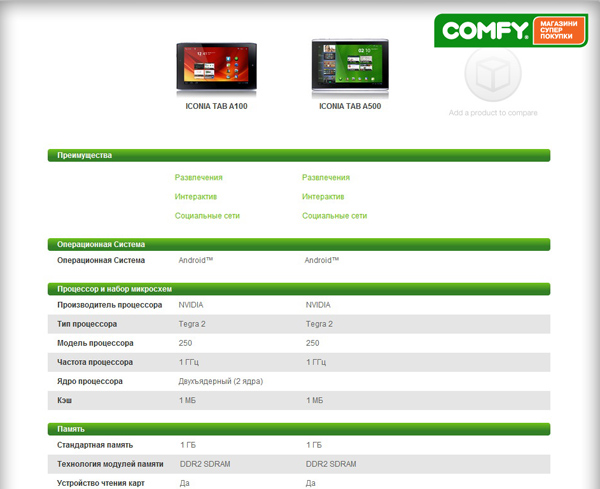
Task: Select the Стандартная память row label
Action: 95,445
